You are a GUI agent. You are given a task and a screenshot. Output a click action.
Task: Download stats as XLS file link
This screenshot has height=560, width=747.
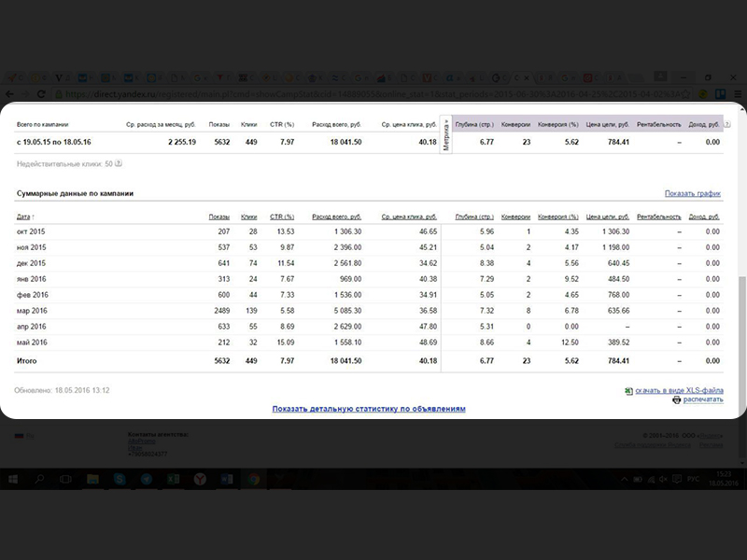(680, 390)
